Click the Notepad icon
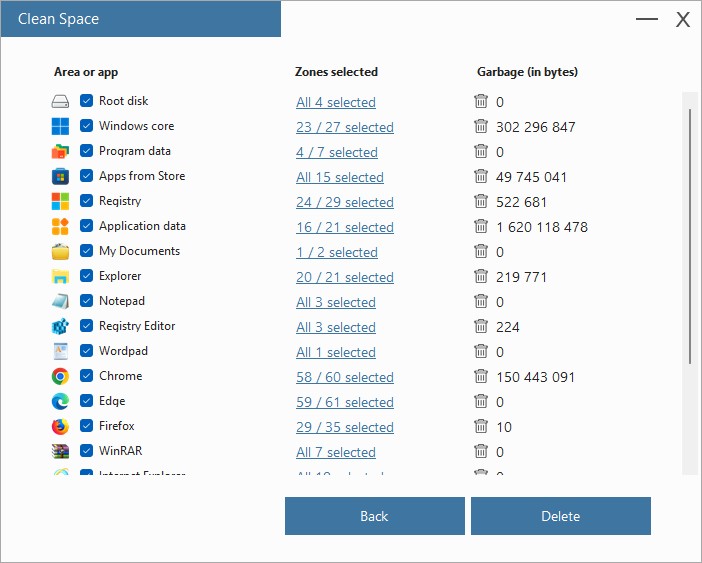Image resolution: width=702 pixels, height=563 pixels. (60, 301)
